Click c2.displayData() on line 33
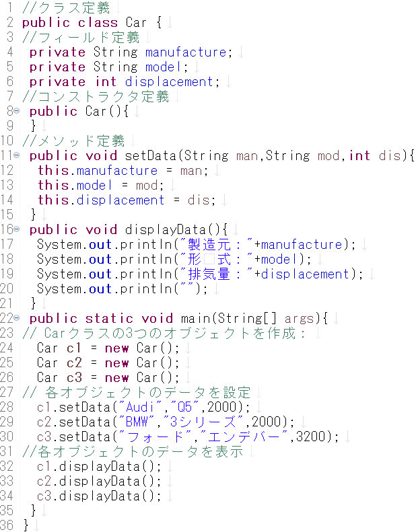Viewport: 418px width, 532px height. click(99, 481)
